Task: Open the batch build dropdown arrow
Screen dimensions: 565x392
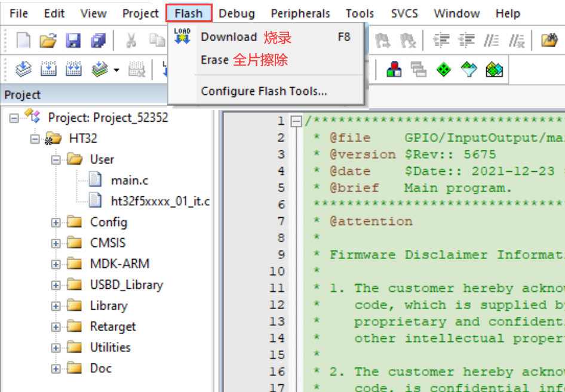Action: [116, 70]
